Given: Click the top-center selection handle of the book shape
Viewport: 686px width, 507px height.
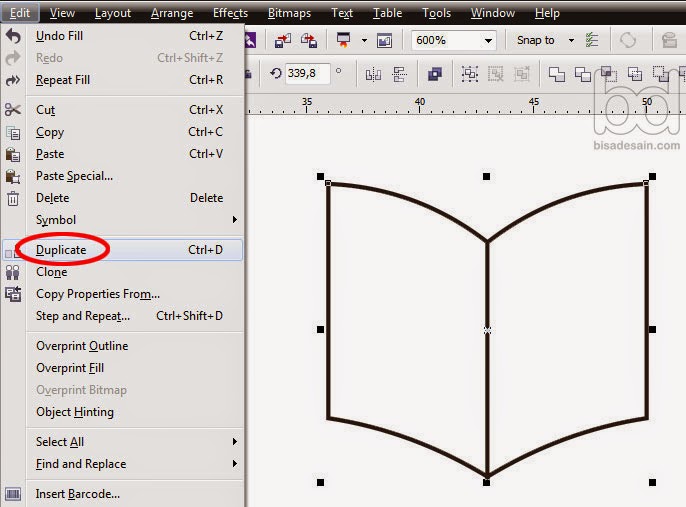Looking at the screenshot, I should 486,176.
